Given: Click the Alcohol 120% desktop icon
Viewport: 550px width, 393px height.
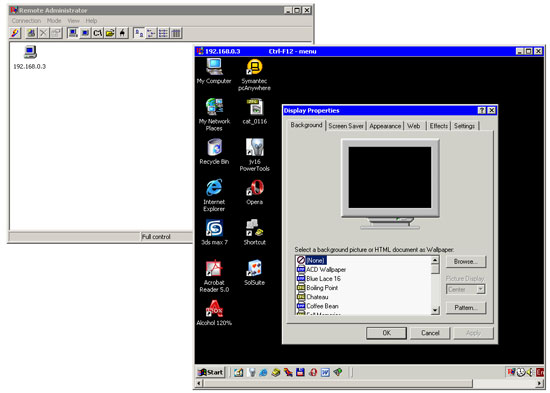Looking at the screenshot, I should coord(214,313).
